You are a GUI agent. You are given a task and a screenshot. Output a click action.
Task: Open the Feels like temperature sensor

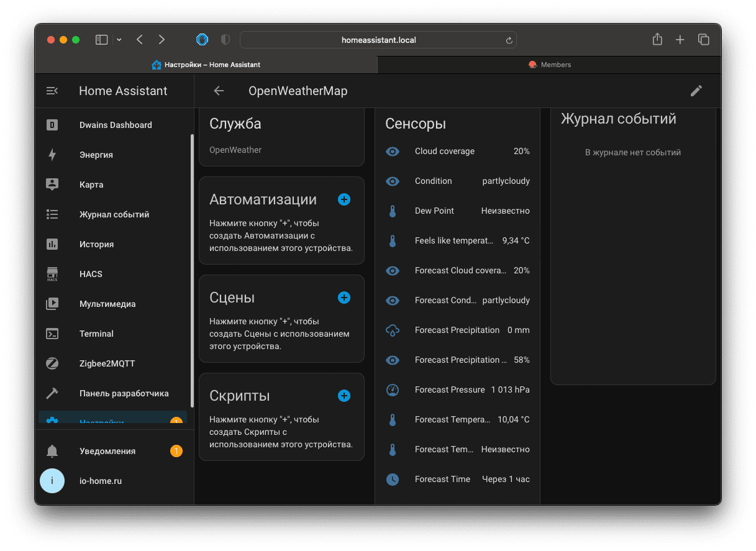click(457, 240)
